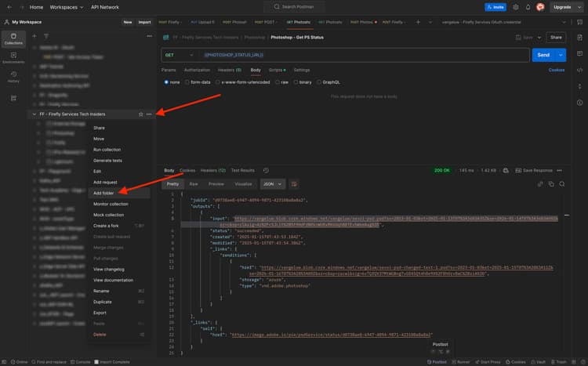Toggle the wrap lines icon next to JSON
This screenshot has height=366, width=588.
point(294,184)
